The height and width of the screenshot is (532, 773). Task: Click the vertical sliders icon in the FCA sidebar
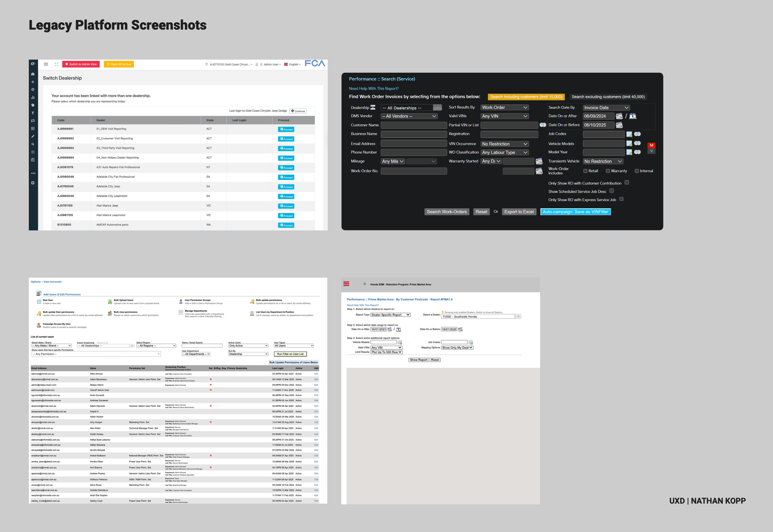pyautogui.click(x=33, y=128)
